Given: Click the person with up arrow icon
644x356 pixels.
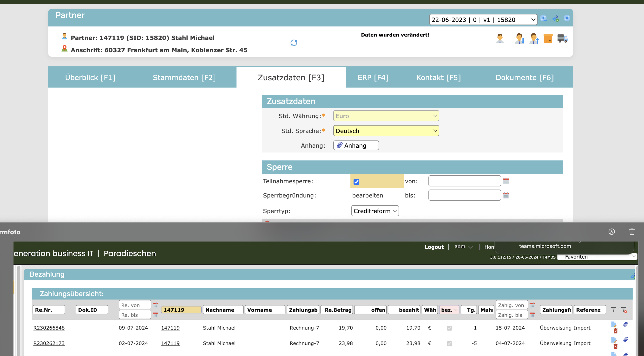Looking at the screenshot, I should 534,39.
